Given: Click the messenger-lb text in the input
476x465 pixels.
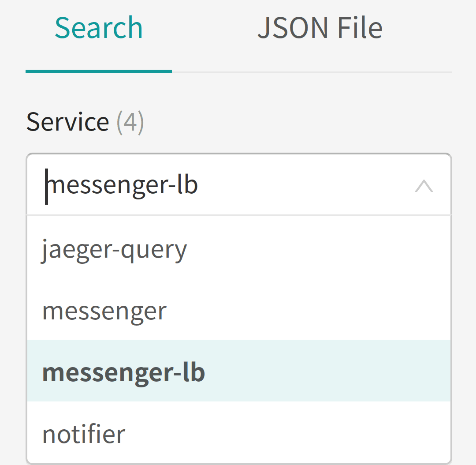Looking at the screenshot, I should coord(123,185).
